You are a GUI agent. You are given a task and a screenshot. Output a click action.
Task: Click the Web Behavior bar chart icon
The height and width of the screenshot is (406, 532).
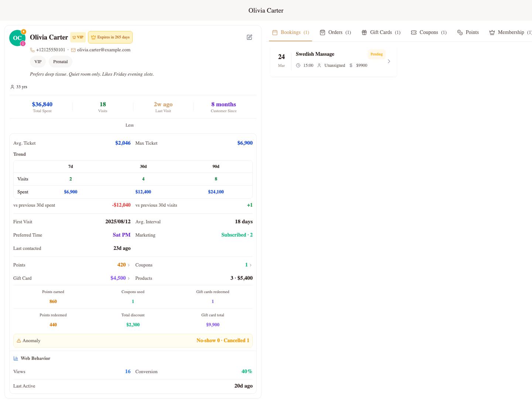16,358
